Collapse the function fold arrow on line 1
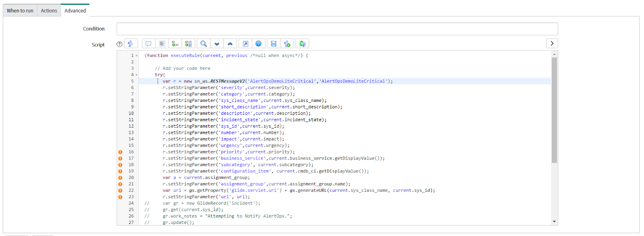The width and height of the screenshot is (644, 236). tap(136, 56)
